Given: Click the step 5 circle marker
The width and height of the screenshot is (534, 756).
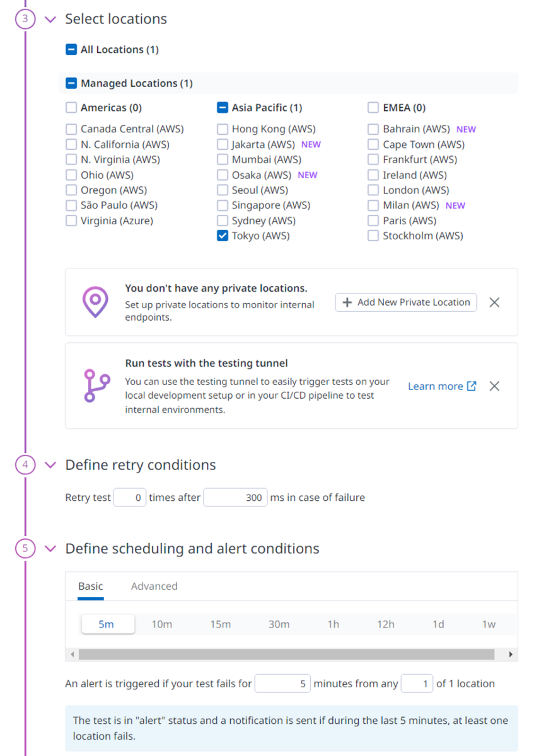Looking at the screenshot, I should tap(25, 549).
